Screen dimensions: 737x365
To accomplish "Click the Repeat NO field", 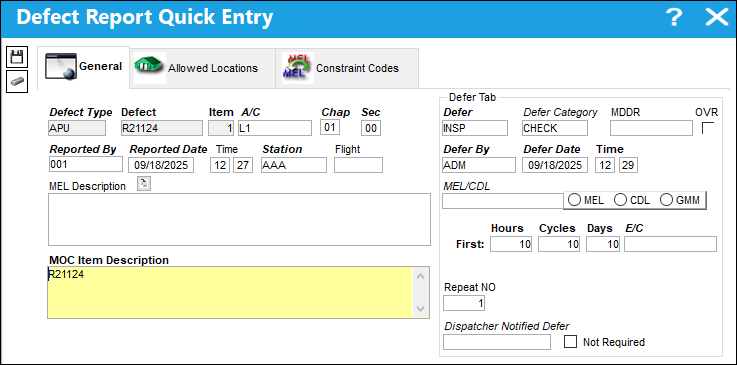I will point(464,303).
